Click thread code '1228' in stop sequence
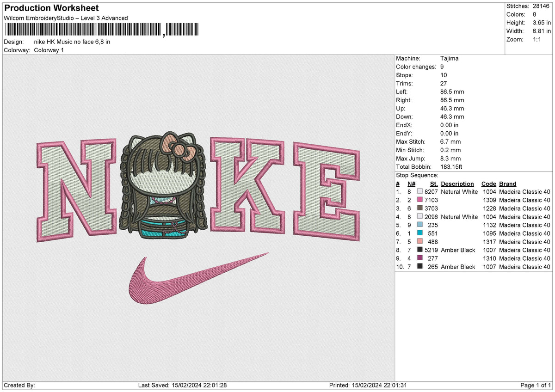The height and width of the screenshot is (392, 555). [490, 208]
